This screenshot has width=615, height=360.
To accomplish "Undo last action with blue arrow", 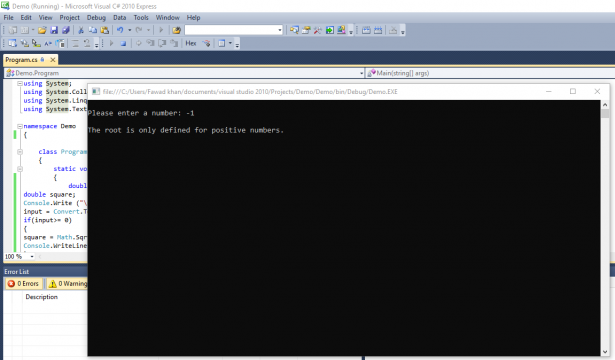I will click(x=120, y=30).
